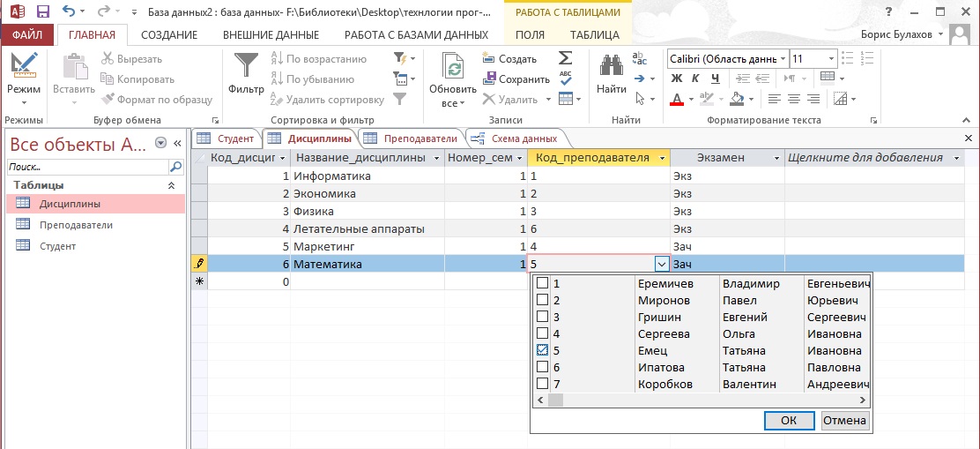Screen dimensions: 980x449
Task: Check the box for teacher Коробков
Action: (543, 384)
